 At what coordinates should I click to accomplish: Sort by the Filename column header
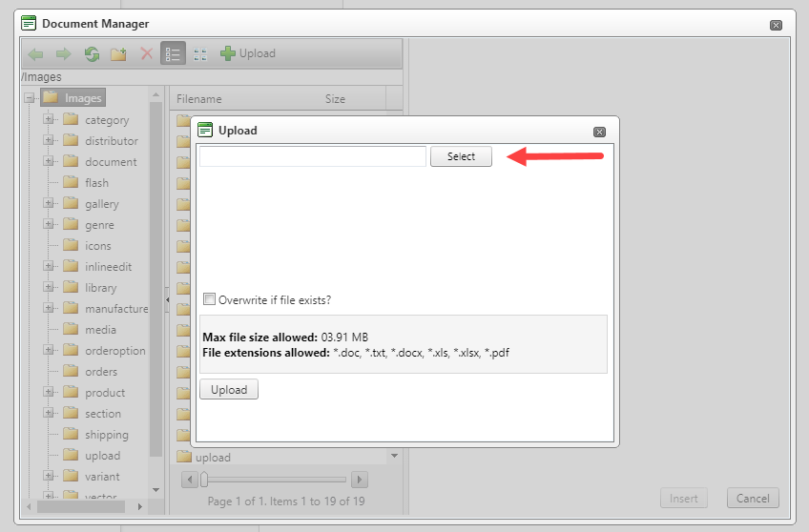click(199, 99)
